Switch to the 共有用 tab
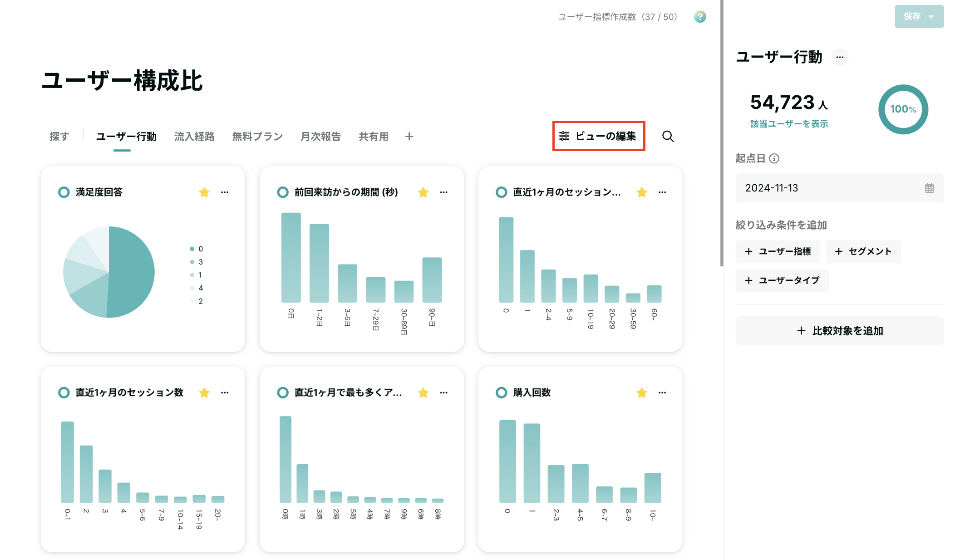 click(374, 136)
